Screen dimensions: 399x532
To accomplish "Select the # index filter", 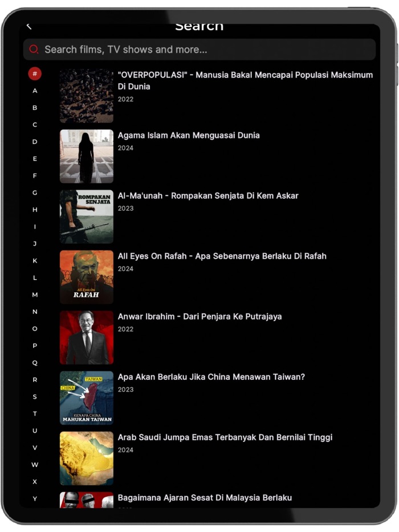I will [x=35, y=73].
